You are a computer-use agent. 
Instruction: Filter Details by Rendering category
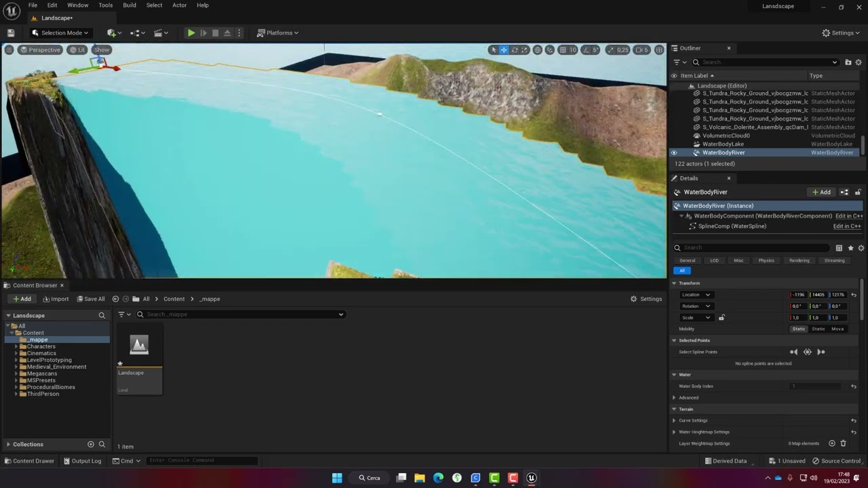(799, 260)
